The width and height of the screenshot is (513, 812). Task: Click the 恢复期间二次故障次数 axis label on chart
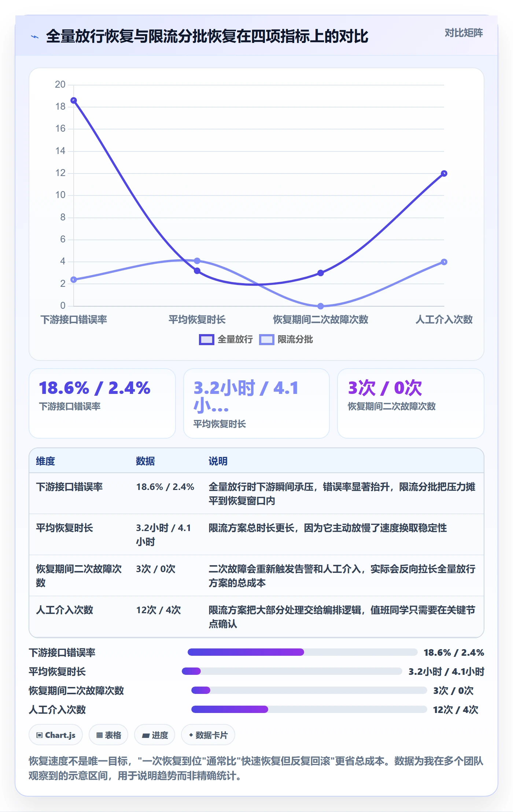pyautogui.click(x=321, y=319)
